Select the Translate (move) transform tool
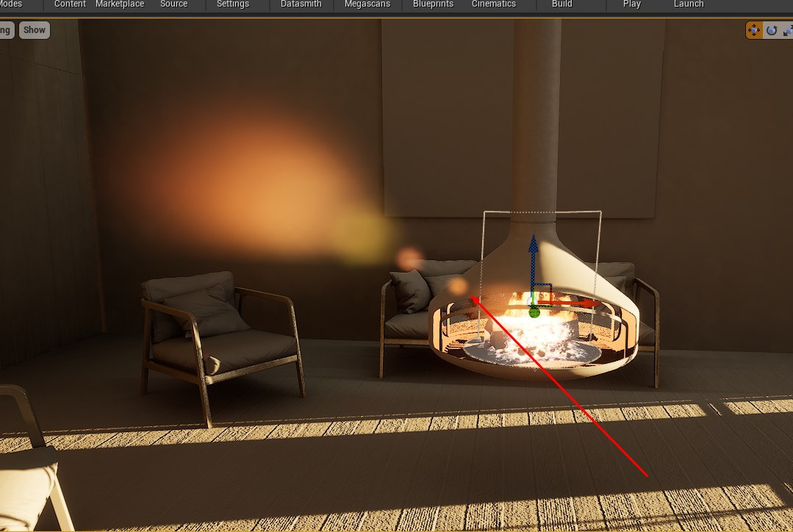Image resolution: width=793 pixels, height=532 pixels. pos(753,30)
